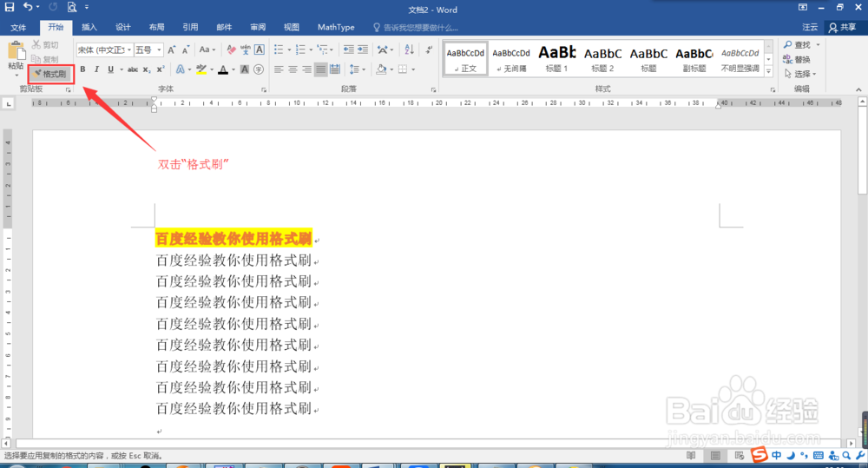This screenshot has height=468, width=868.
Task: Open the font dialog launcher in 字体 group
Action: point(264,89)
